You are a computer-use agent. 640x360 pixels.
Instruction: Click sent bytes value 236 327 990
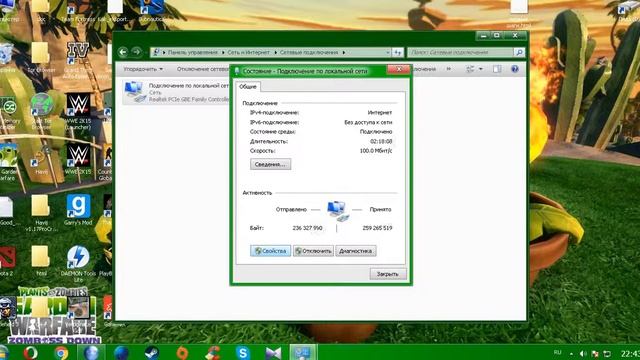pos(307,228)
